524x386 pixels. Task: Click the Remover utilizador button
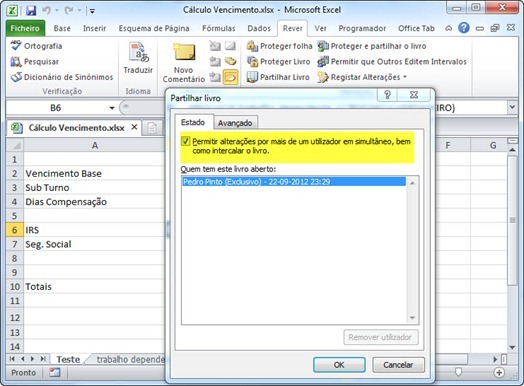coord(380,337)
